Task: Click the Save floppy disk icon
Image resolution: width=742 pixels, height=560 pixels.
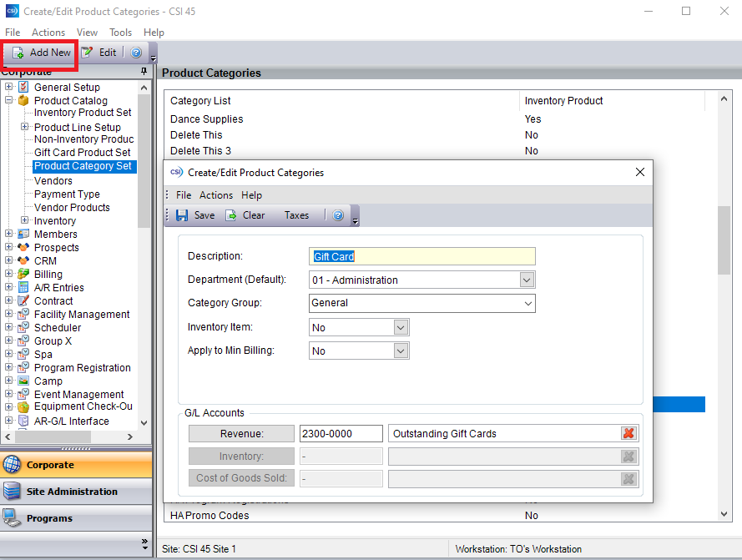Action: (182, 215)
